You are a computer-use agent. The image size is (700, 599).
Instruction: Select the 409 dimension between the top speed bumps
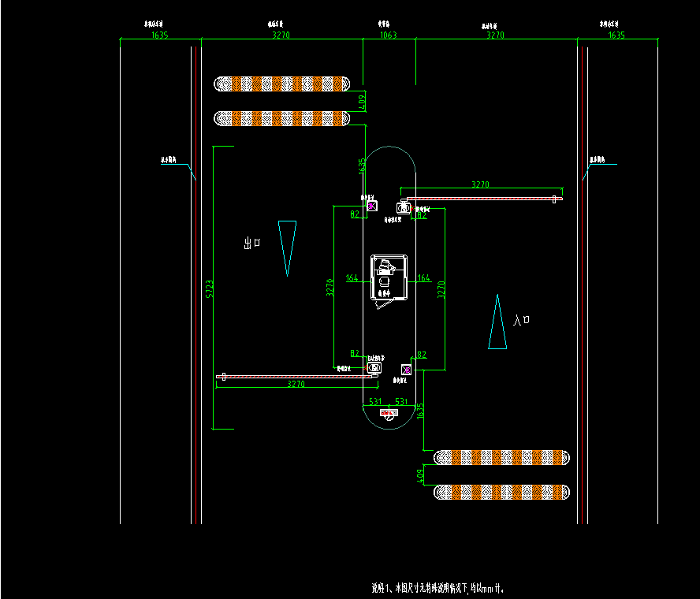click(x=363, y=101)
